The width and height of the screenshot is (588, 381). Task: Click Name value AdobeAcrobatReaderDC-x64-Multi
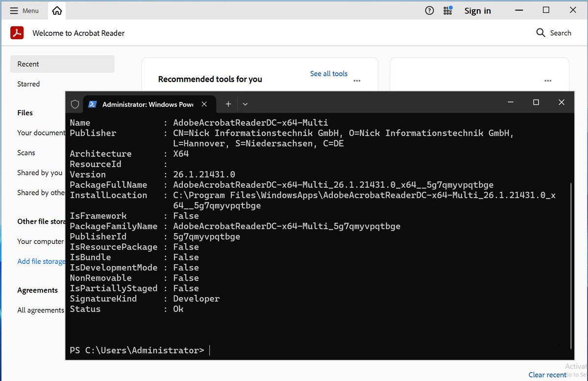click(x=250, y=123)
